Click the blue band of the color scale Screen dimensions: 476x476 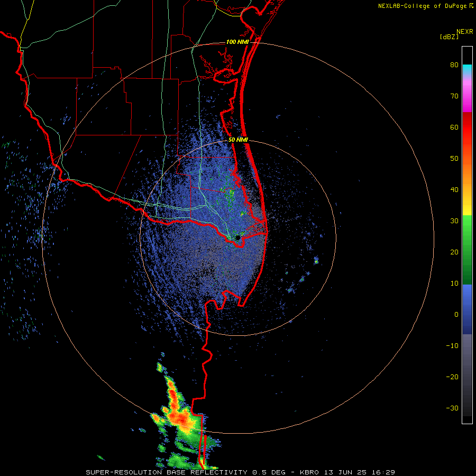click(x=467, y=309)
